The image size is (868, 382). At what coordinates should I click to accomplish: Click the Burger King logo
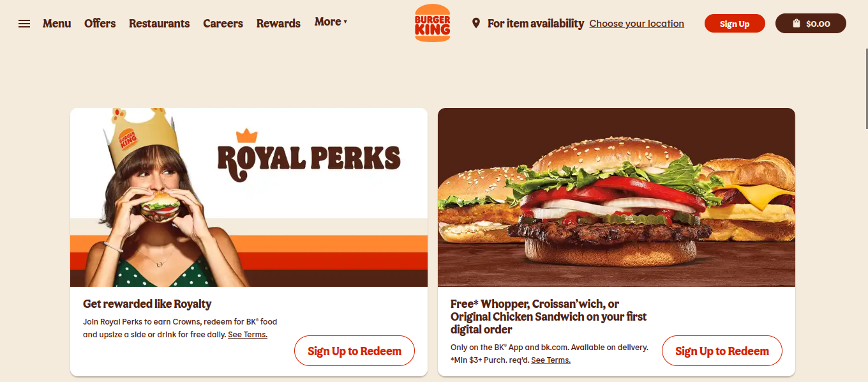coord(432,23)
